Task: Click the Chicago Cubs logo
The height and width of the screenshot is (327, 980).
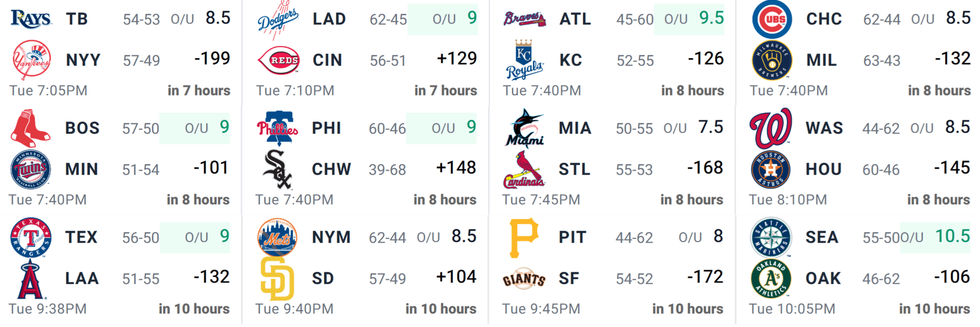Action: click(x=772, y=19)
